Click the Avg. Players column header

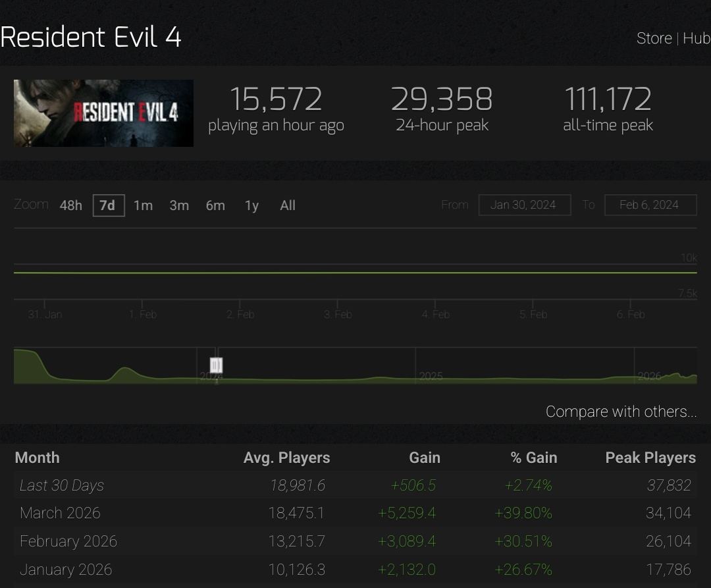pos(286,458)
